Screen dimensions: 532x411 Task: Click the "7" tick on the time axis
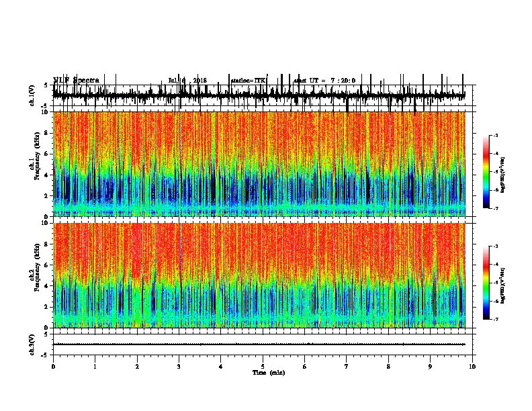coord(347,367)
